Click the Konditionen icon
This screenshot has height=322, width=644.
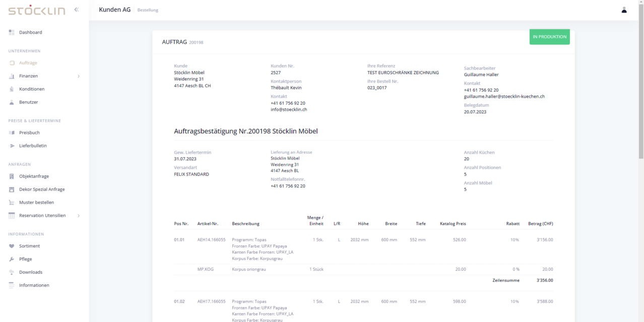12,89
